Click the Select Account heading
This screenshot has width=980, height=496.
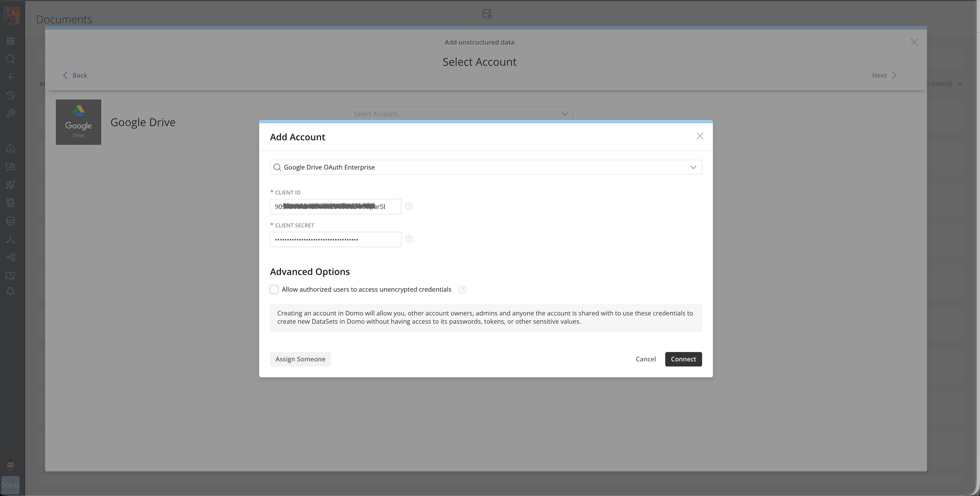point(479,62)
